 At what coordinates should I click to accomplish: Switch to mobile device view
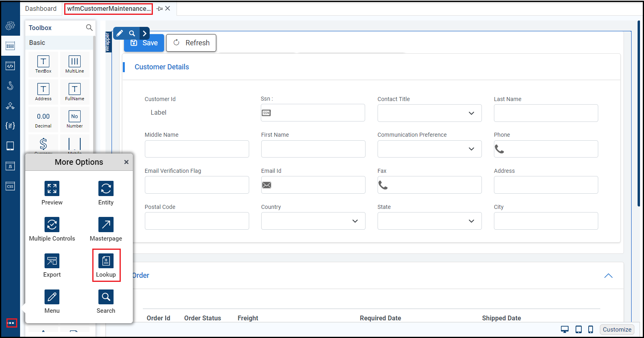(590, 330)
